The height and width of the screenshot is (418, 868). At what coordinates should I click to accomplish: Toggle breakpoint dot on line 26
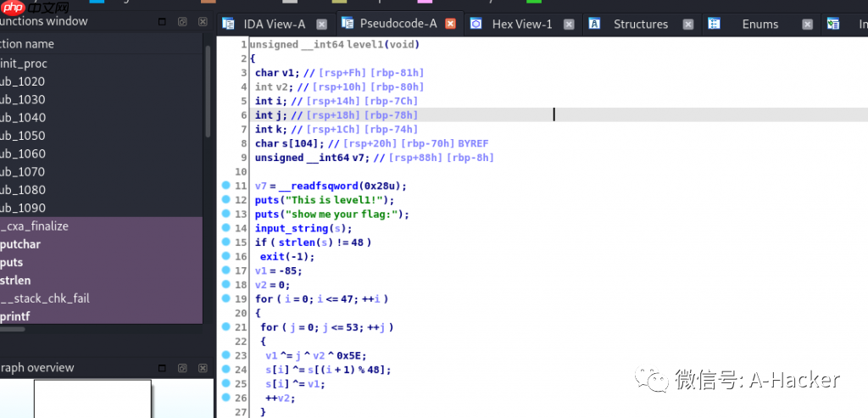(225, 397)
